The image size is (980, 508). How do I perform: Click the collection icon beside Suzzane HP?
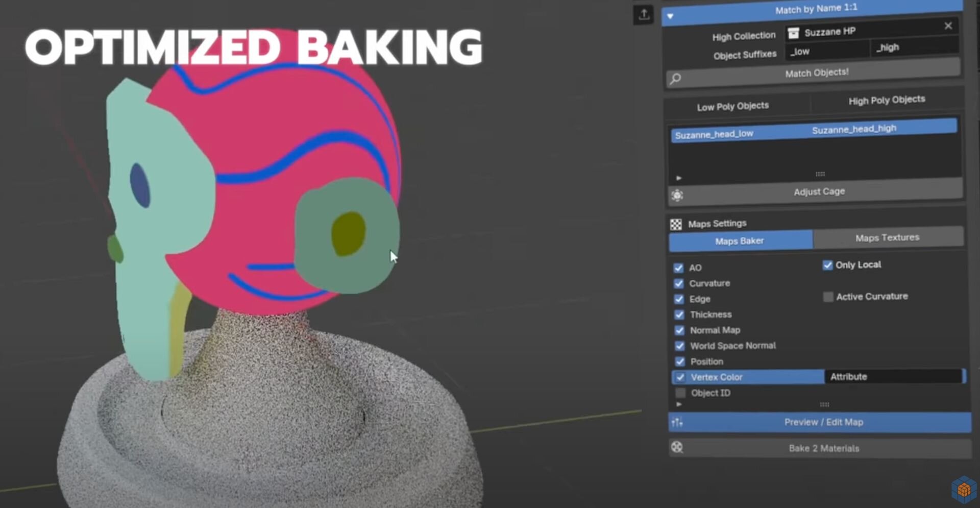[x=793, y=33]
